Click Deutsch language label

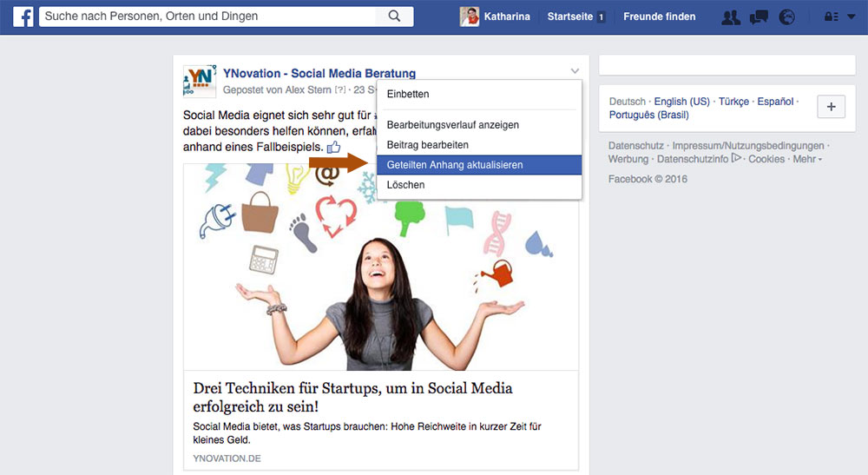point(628,102)
